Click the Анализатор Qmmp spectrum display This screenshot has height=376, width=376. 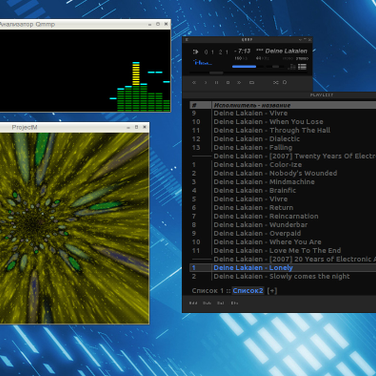(85, 70)
